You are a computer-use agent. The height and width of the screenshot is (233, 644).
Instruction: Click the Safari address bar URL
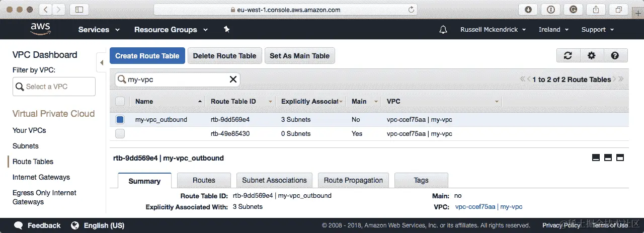[288, 10]
